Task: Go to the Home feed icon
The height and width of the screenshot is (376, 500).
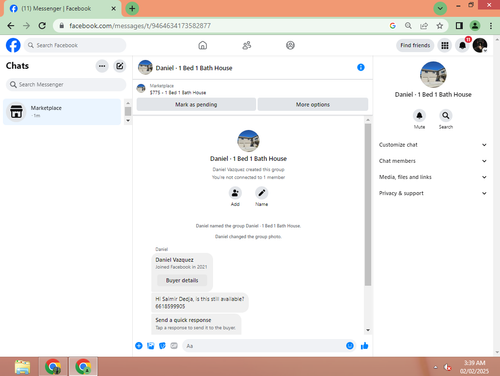Action: (203, 45)
